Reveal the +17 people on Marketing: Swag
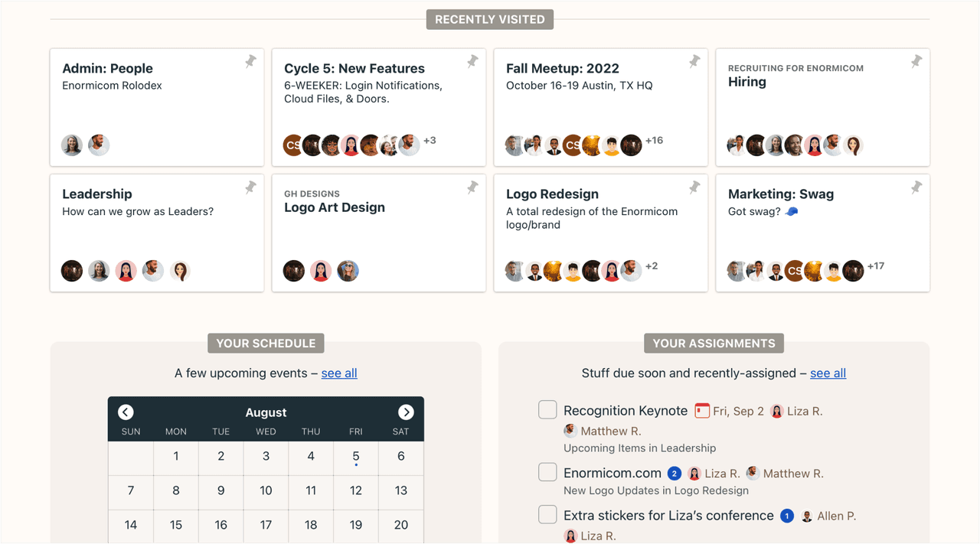Screen dimensions: 980x544 click(875, 266)
